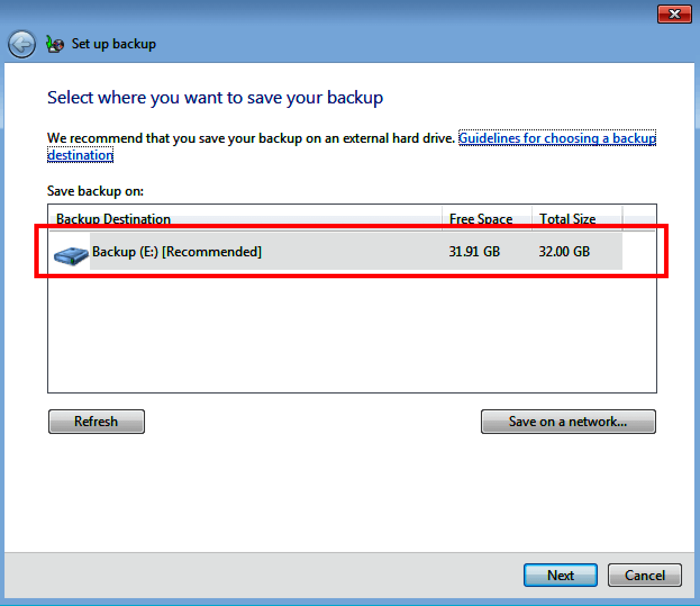Close the Set up backup window
Viewport: 700px width, 606px height.
click(x=674, y=14)
